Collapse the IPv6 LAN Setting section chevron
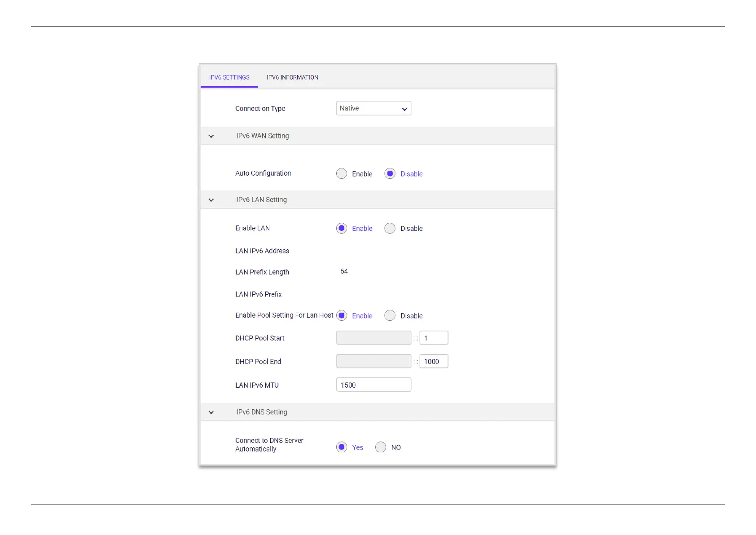756x535 pixels. coord(211,200)
